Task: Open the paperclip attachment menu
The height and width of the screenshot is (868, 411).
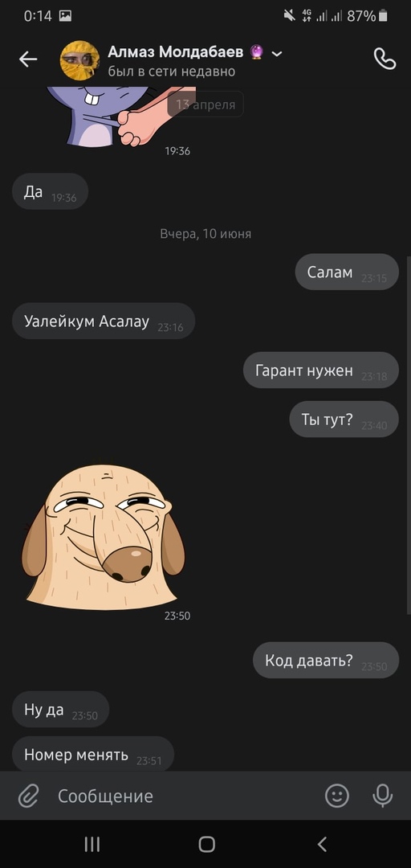Action: coord(27,796)
